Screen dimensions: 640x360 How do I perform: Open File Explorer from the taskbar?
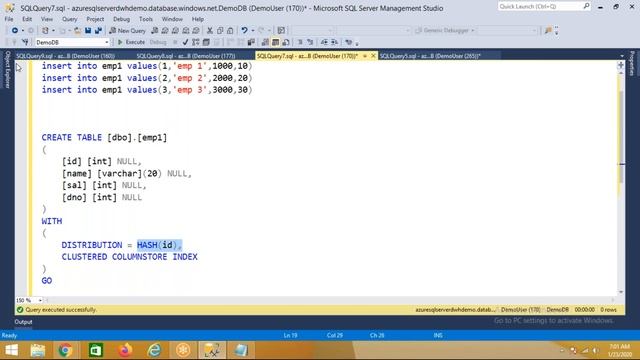pos(38,350)
